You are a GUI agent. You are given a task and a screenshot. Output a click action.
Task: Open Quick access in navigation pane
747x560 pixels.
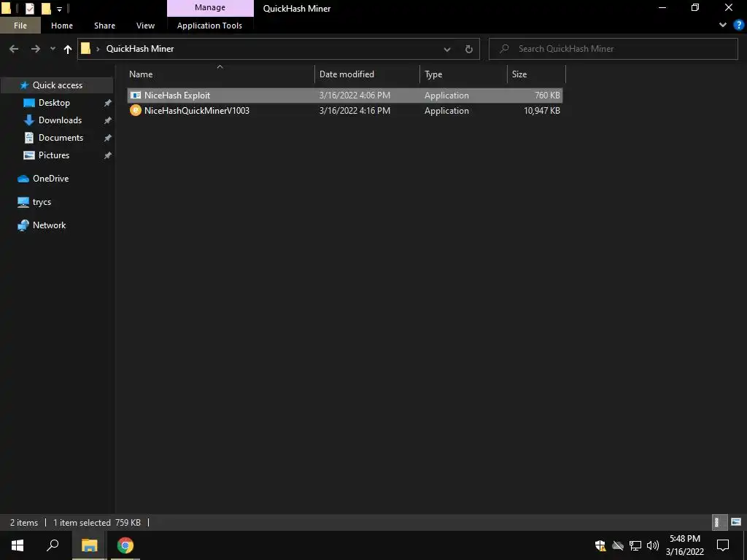click(57, 85)
